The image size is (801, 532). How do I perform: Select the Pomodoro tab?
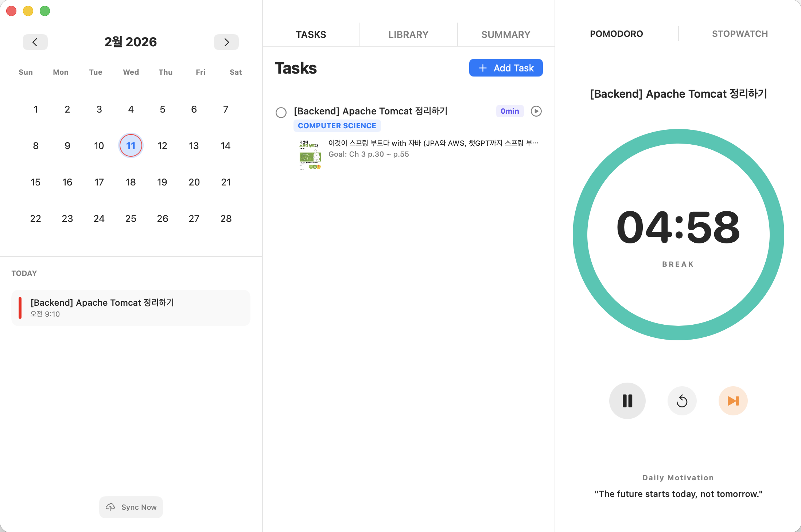click(x=616, y=34)
